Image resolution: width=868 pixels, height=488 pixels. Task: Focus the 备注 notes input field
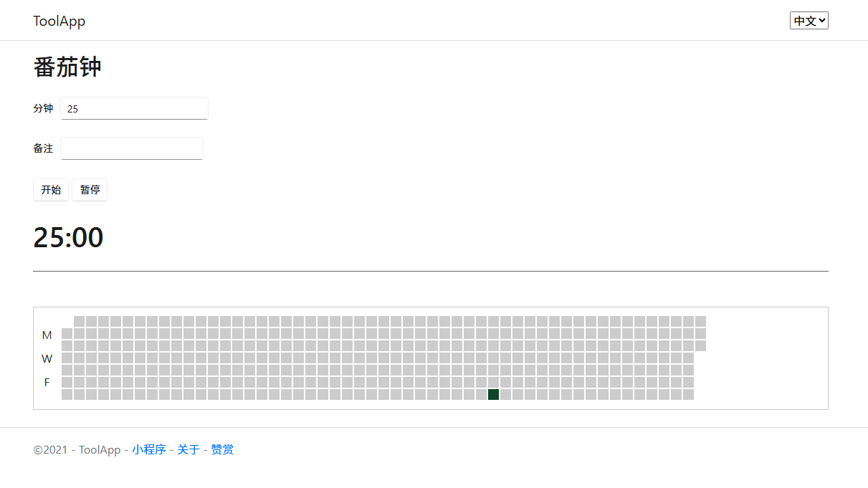coord(132,148)
